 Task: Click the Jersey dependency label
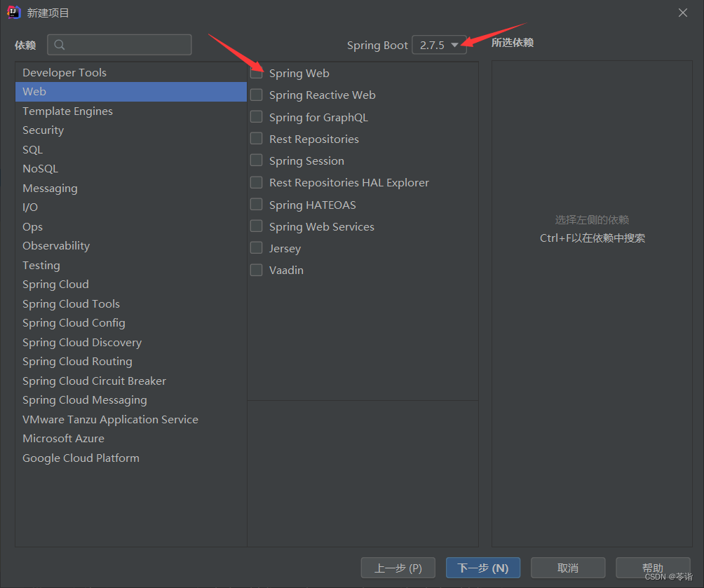[x=285, y=249]
